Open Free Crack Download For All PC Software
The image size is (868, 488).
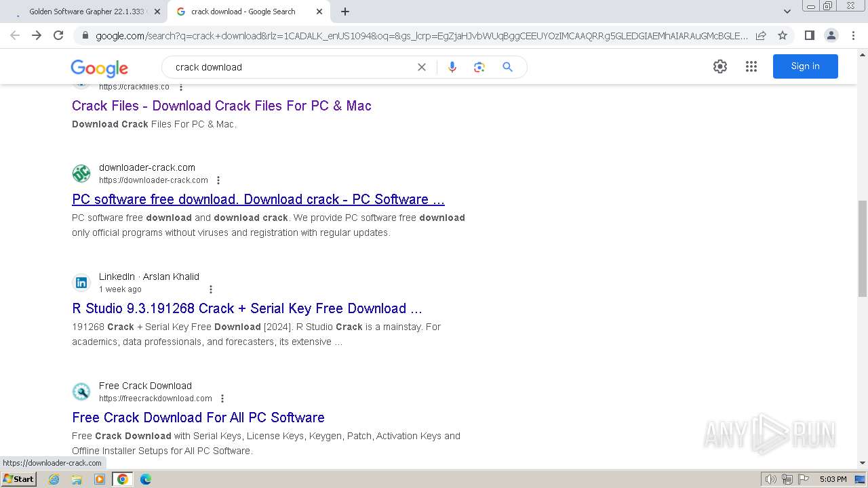(198, 418)
